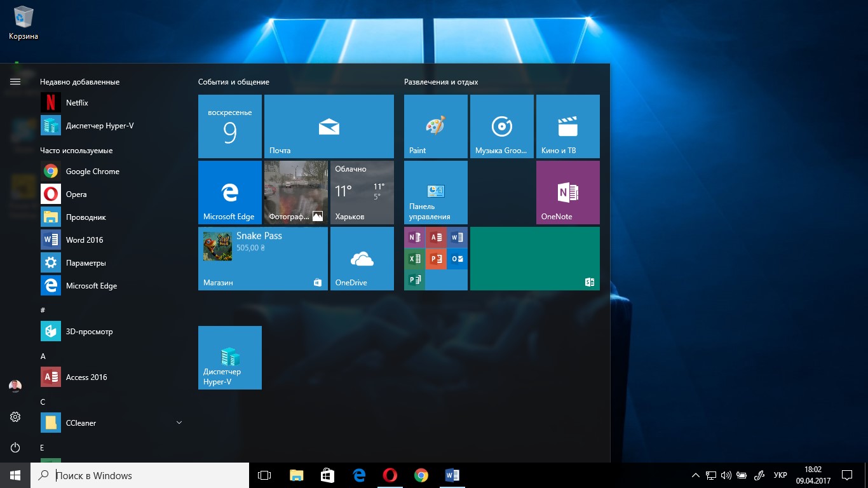Launch Диспетчер Hyper-V from the app list
The height and width of the screenshot is (488, 868).
[112, 125]
